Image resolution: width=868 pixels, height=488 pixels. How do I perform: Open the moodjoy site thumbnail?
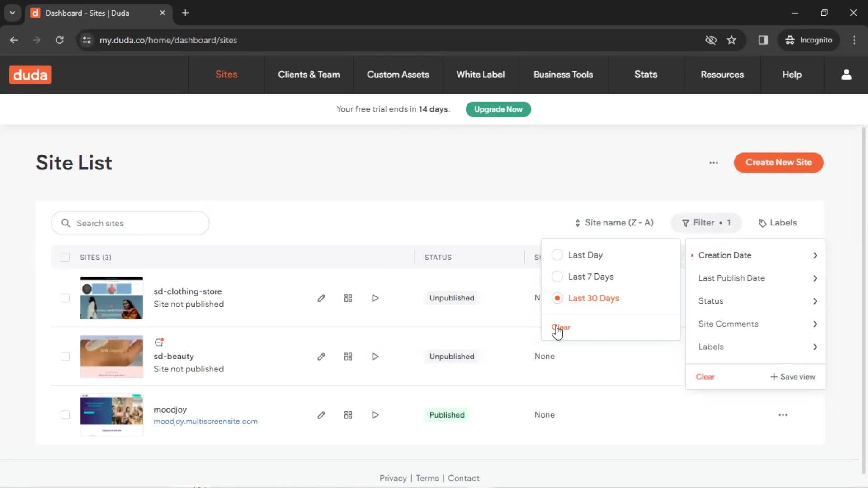click(x=112, y=415)
